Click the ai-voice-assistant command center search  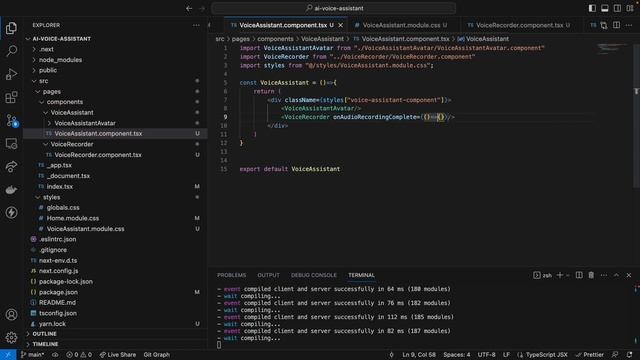pyautogui.click(x=334, y=8)
